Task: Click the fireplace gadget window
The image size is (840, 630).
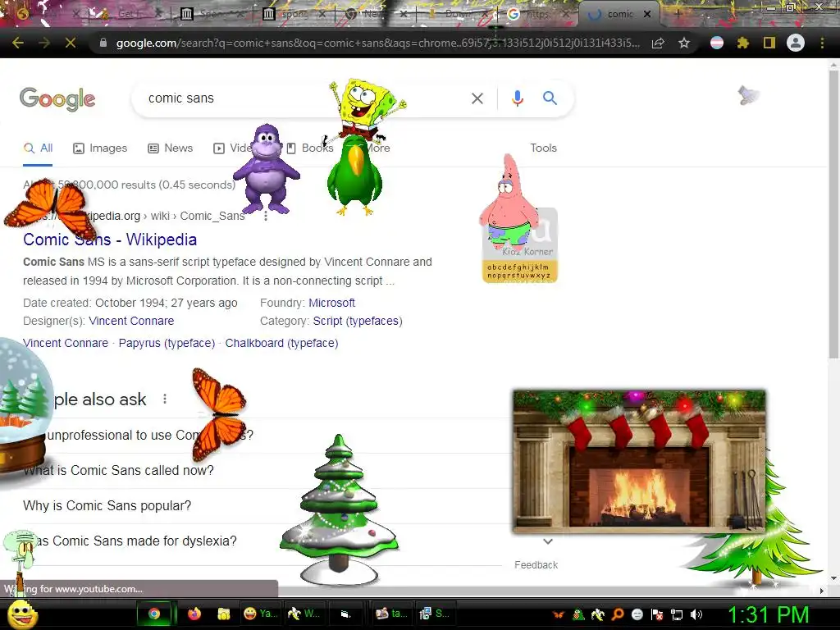Action: (639, 461)
